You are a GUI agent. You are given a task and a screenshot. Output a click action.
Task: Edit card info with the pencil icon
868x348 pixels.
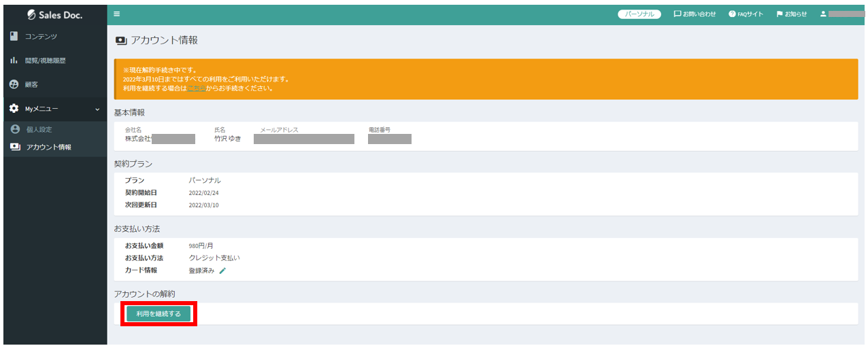tap(222, 271)
